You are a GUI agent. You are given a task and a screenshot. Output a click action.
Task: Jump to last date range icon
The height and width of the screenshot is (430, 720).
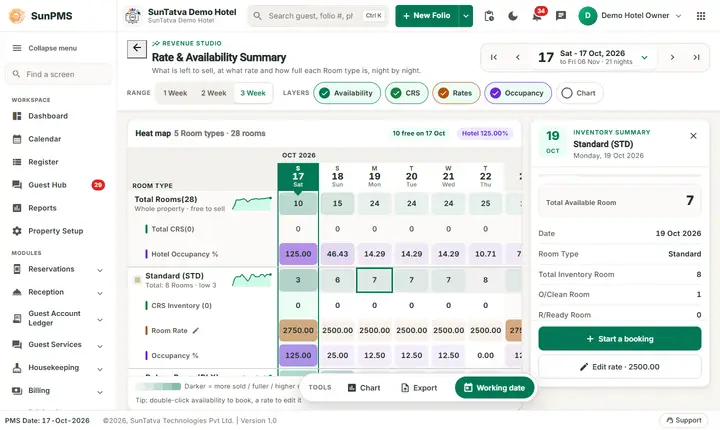(x=696, y=57)
